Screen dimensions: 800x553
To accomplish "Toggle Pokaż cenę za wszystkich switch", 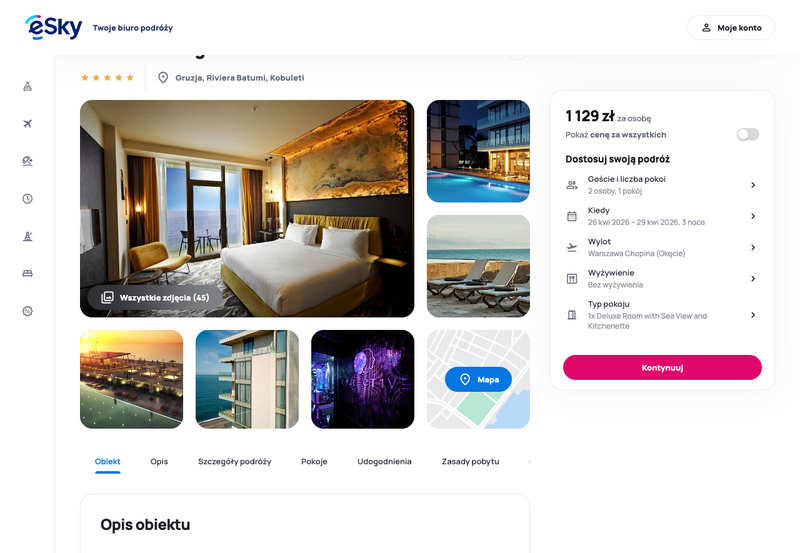I will point(747,134).
